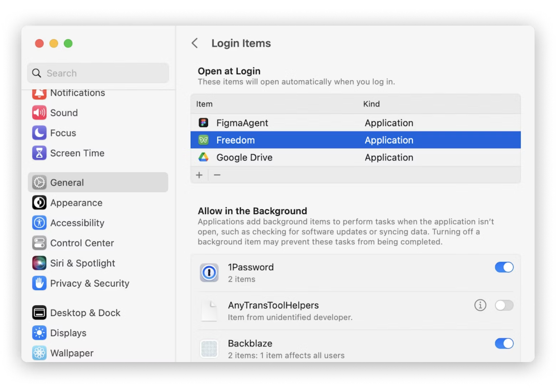
Task: Click '2 items' under 1Password
Action: (242, 279)
